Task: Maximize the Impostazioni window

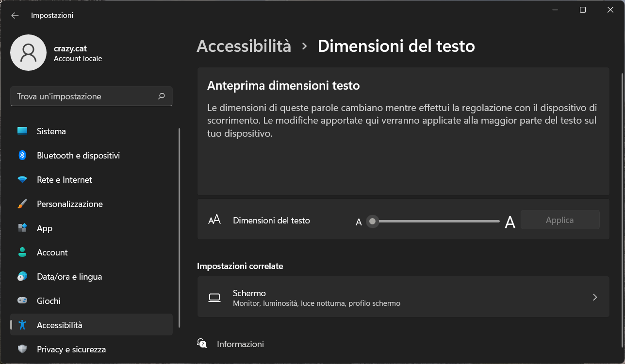Action: point(583,10)
